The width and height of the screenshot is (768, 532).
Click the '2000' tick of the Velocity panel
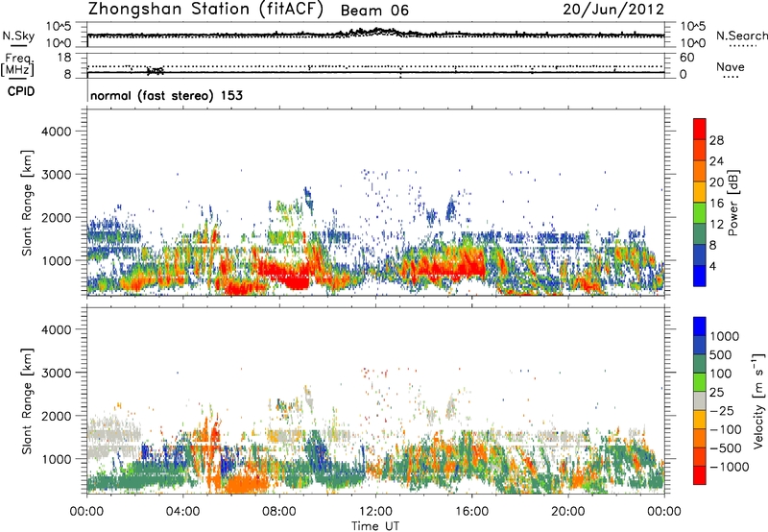(x=56, y=416)
